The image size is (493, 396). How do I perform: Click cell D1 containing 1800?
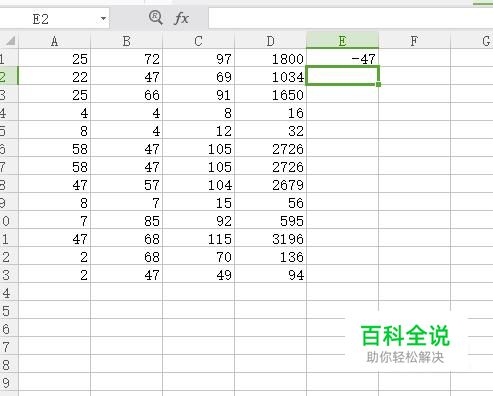tap(270, 58)
